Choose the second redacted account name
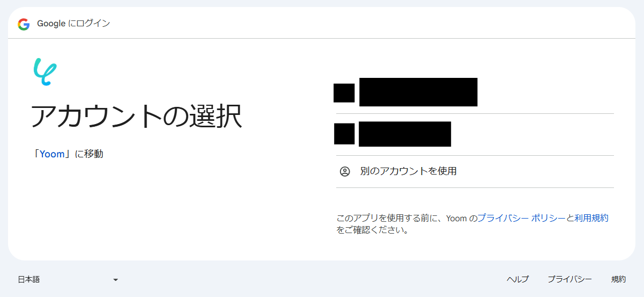Image resolution: width=644 pixels, height=297 pixels. coord(405,134)
